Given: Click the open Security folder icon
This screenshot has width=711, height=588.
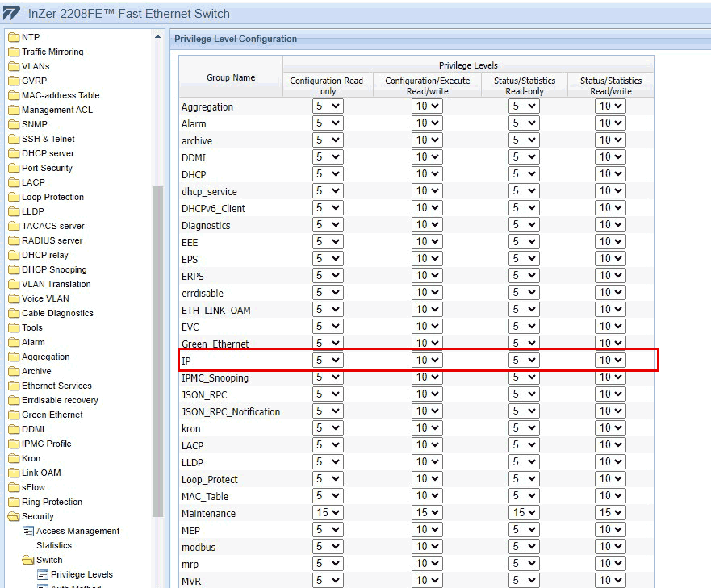Looking at the screenshot, I should [14, 516].
